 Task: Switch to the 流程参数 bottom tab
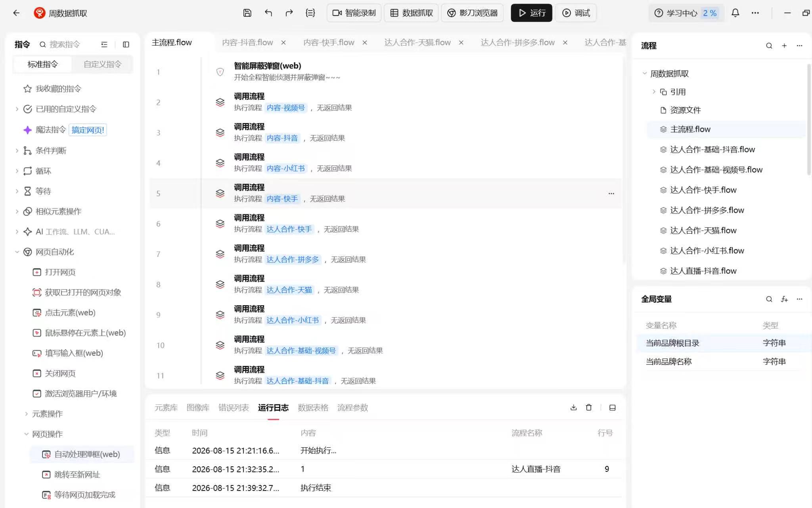(x=352, y=408)
